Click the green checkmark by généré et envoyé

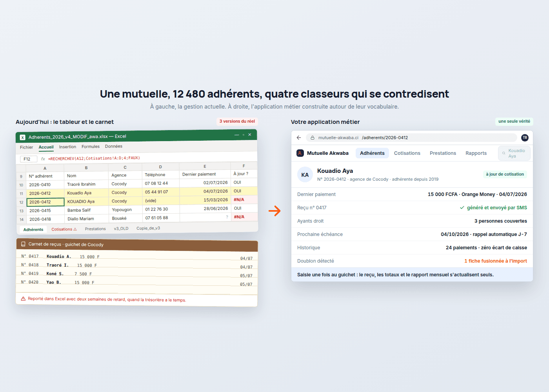click(462, 208)
